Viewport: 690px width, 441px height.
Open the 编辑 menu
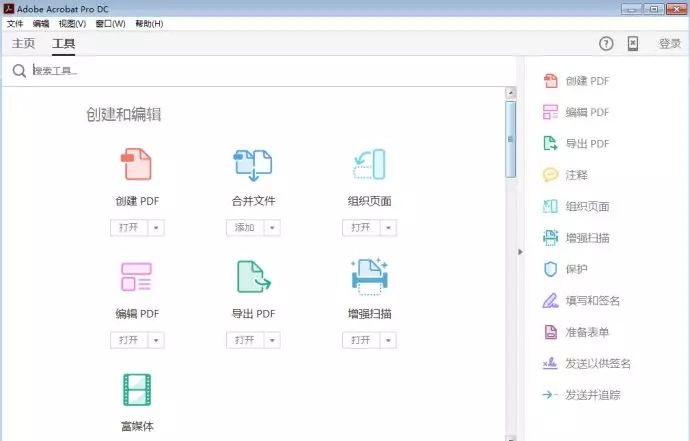(x=41, y=24)
